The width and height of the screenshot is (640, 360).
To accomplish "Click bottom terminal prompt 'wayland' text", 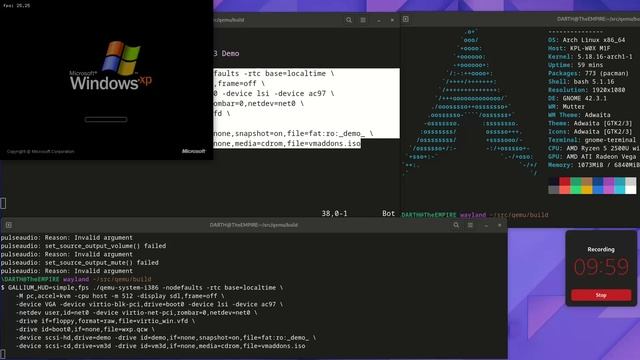I will 76,279.
